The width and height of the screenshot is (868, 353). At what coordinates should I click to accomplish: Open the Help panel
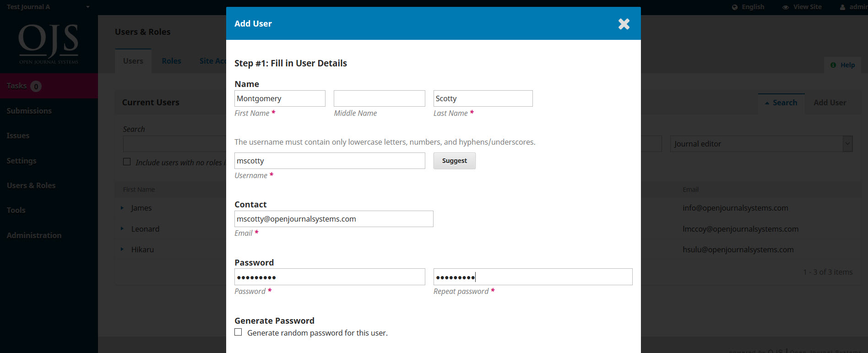click(843, 65)
